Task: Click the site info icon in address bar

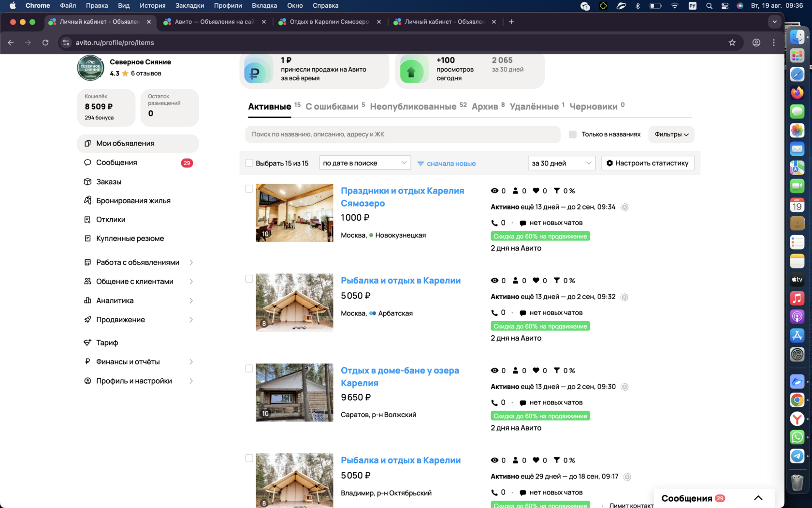Action: pyautogui.click(x=66, y=43)
